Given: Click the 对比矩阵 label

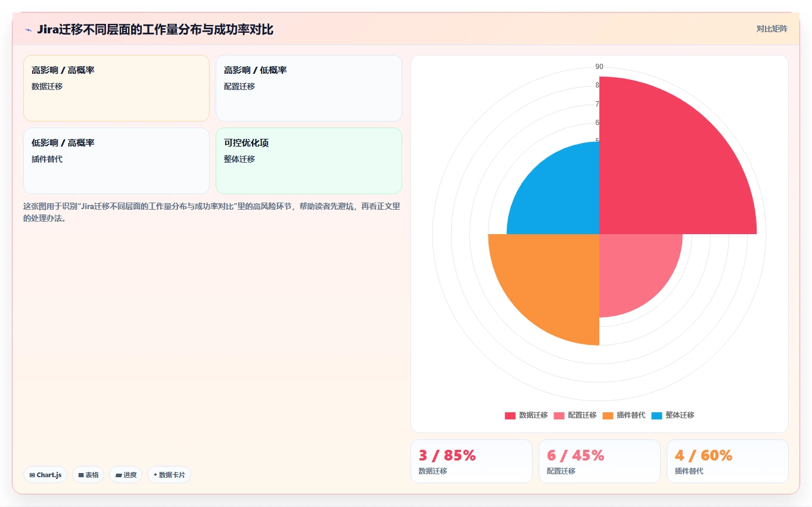Looking at the screenshot, I should coord(771,29).
